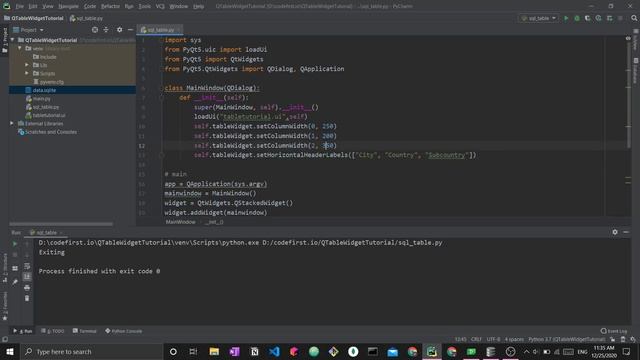
Task: Rerun sql_table in the Run panel
Action: tap(15, 244)
